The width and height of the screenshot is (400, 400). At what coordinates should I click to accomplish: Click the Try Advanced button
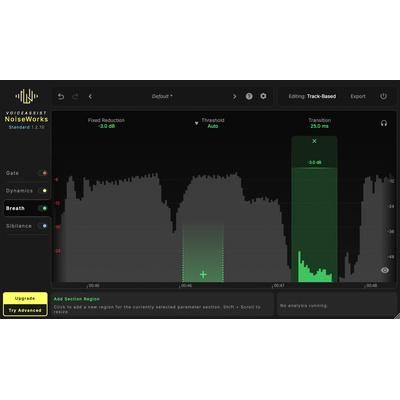tap(25, 310)
